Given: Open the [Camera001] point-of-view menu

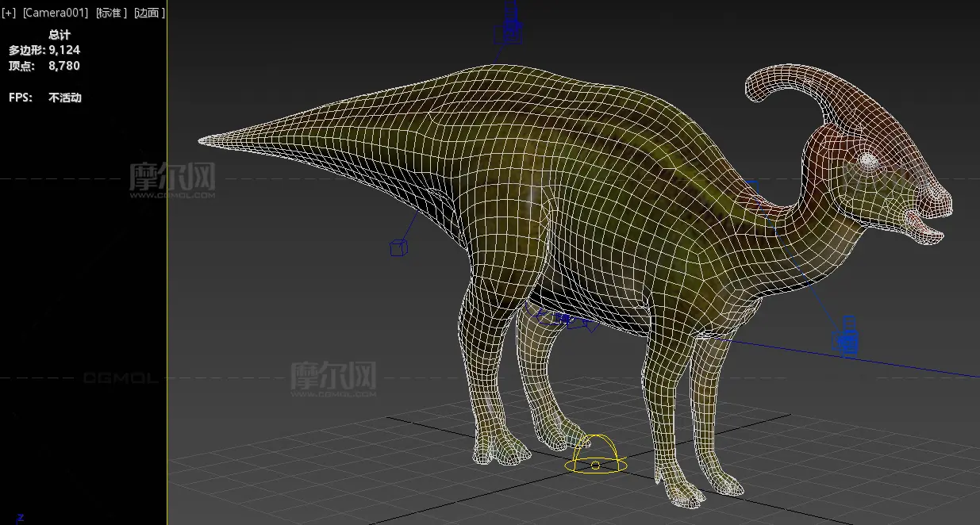Looking at the screenshot, I should coord(56,13).
